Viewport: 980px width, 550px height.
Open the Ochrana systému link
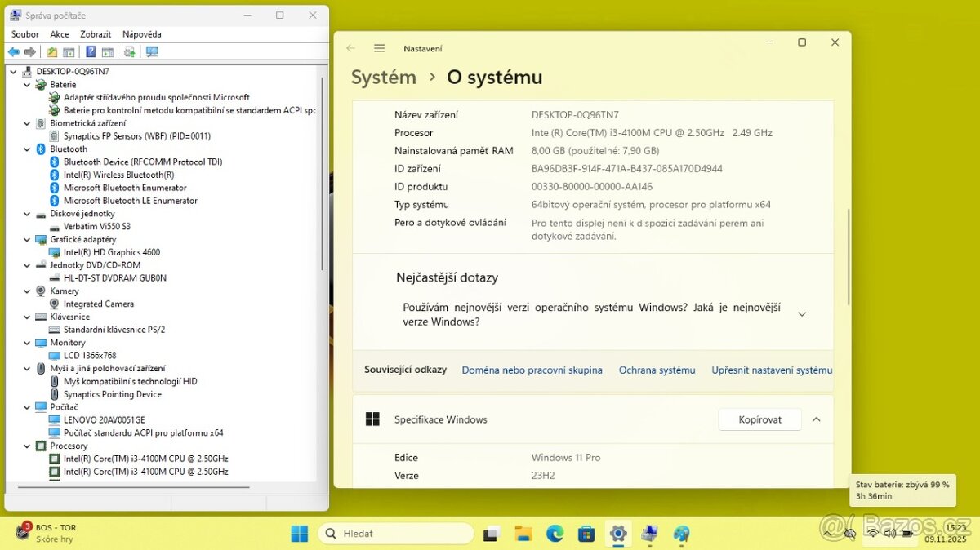(x=657, y=370)
